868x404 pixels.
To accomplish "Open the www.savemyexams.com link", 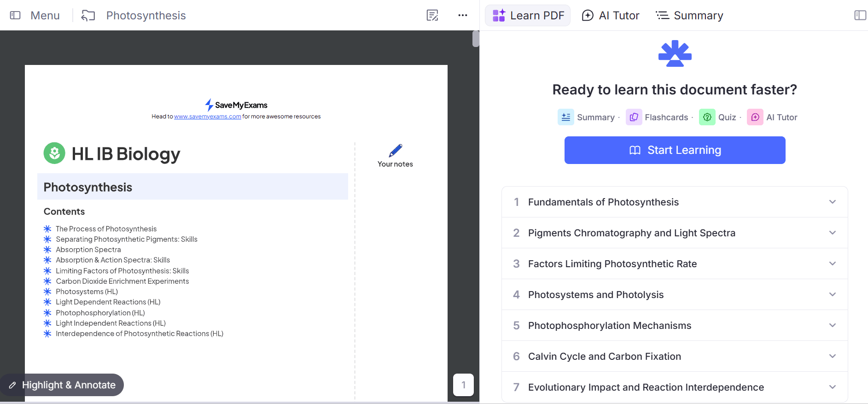I will (x=208, y=117).
